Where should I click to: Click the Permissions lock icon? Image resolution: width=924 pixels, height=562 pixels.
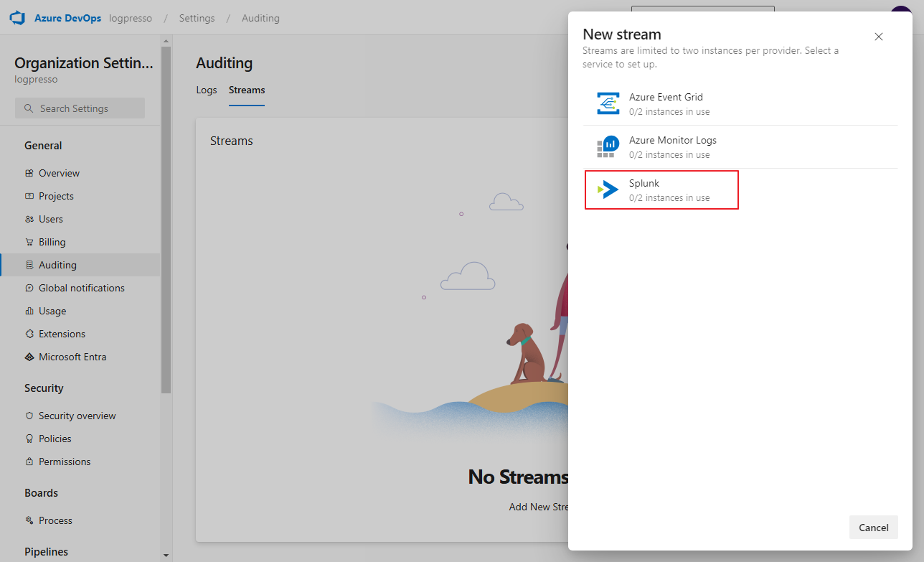click(29, 462)
